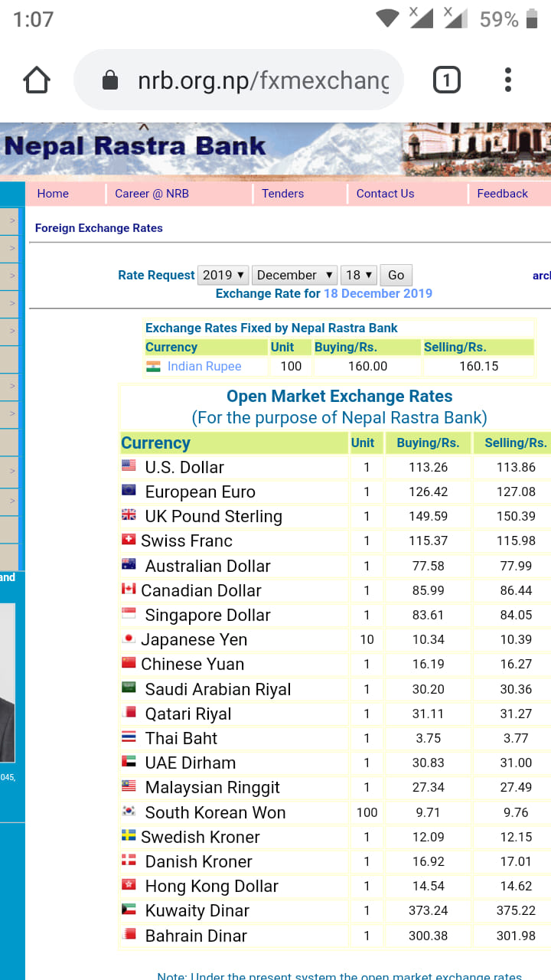Viewport: 551px width, 980px height.
Task: Open the Contact Us menu item
Action: (x=385, y=194)
